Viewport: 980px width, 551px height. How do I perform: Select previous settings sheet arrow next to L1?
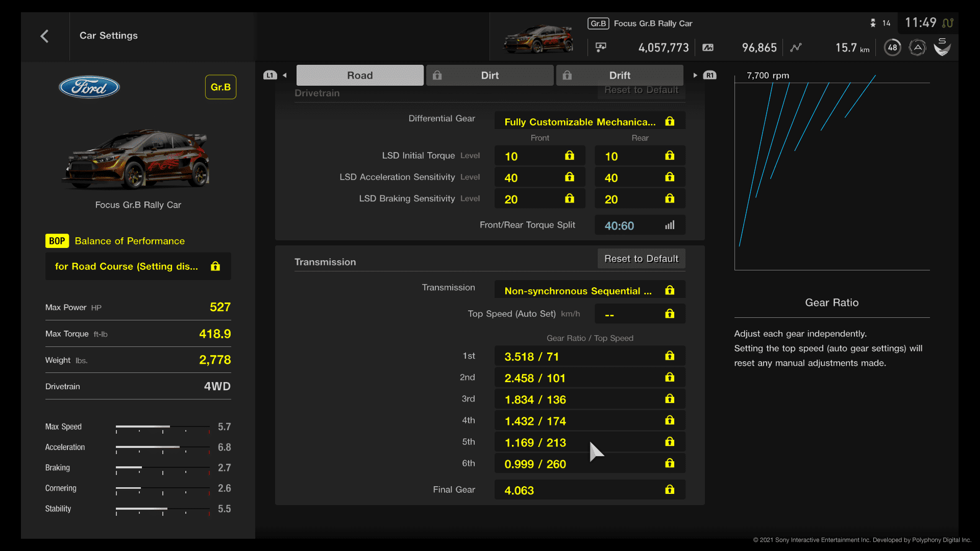285,76
